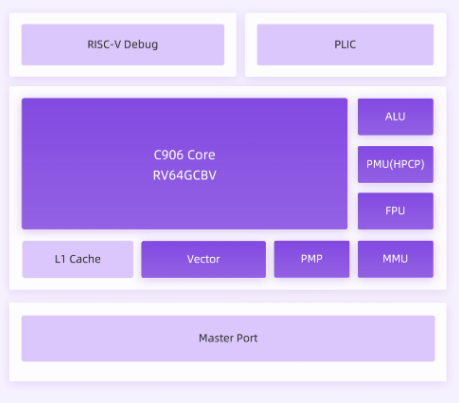Viewport: 459px width, 403px height.
Task: Click the PMP block
Action: pos(312,259)
